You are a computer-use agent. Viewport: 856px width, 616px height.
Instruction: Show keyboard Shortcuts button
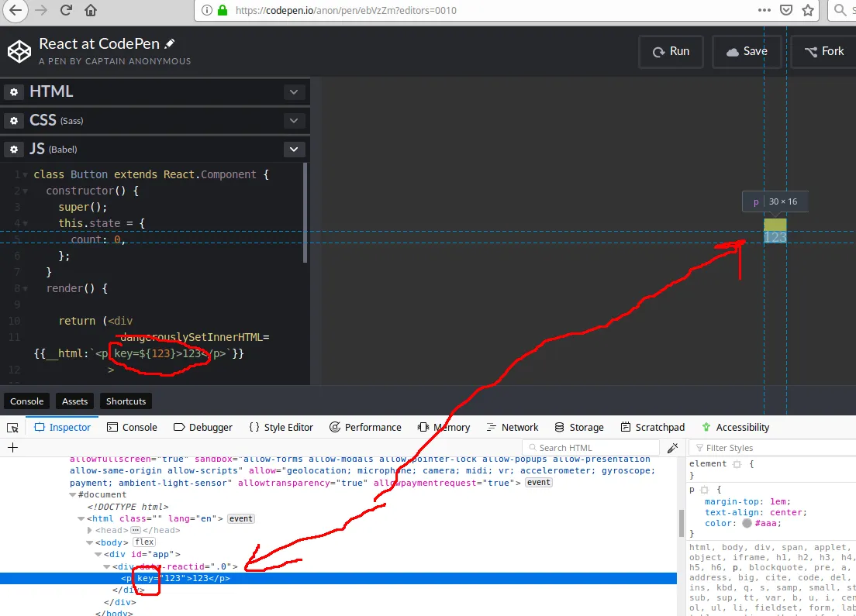(x=126, y=401)
